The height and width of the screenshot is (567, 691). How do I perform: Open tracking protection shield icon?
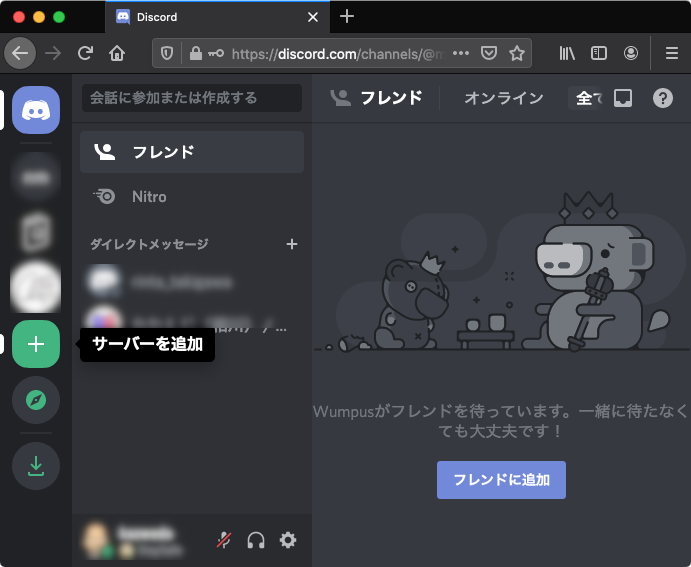click(167, 53)
